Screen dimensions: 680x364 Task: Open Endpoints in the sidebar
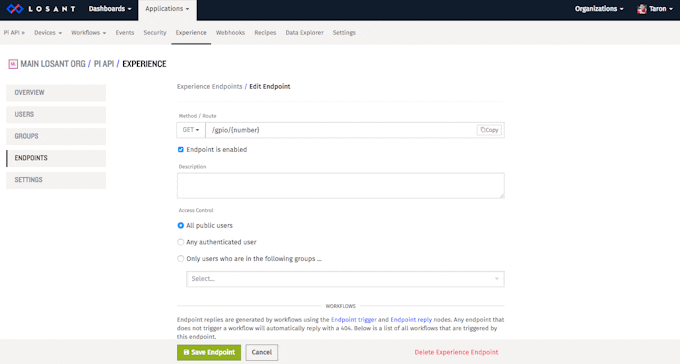[56, 158]
